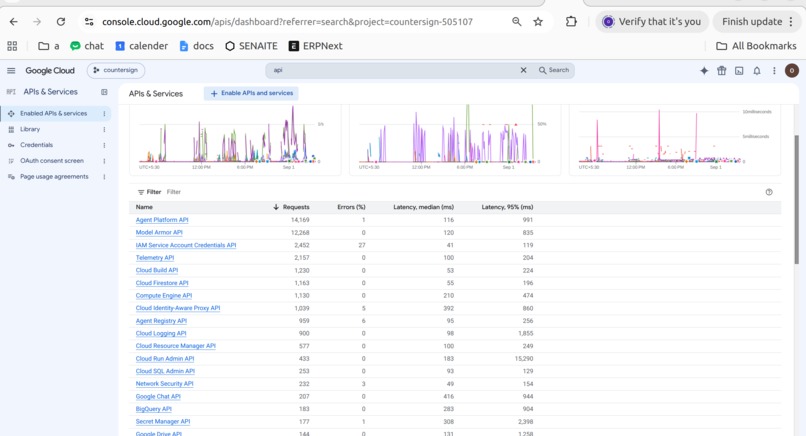Open the Google Cloud settings three-dot menu

point(774,70)
